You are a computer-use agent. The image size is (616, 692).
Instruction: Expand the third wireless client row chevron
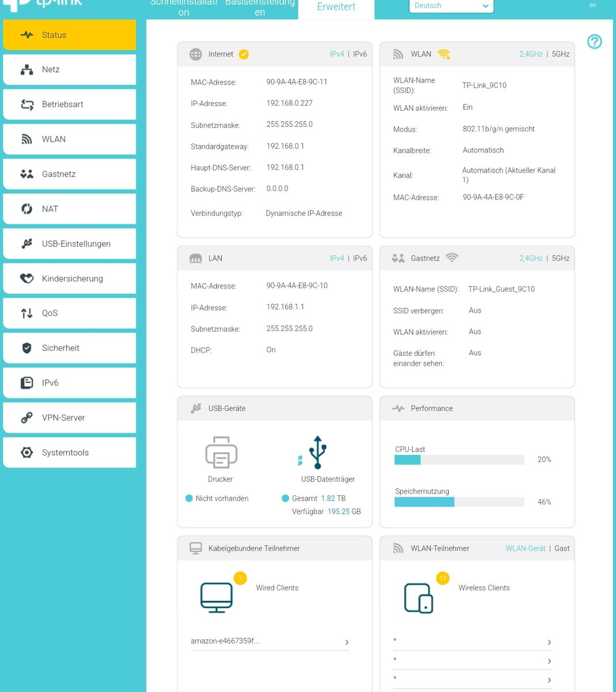(x=549, y=680)
